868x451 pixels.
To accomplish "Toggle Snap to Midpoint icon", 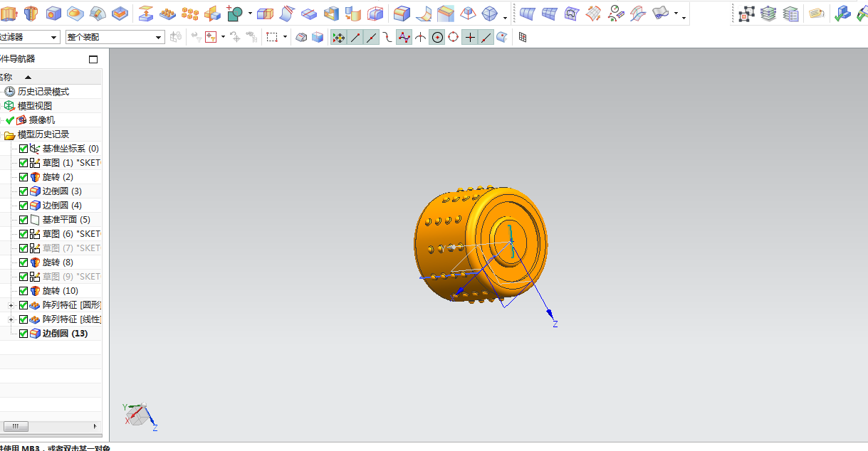I will click(x=372, y=37).
